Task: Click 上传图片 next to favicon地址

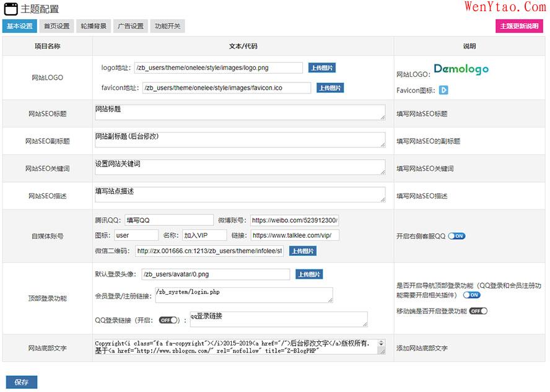Action: tap(330, 88)
